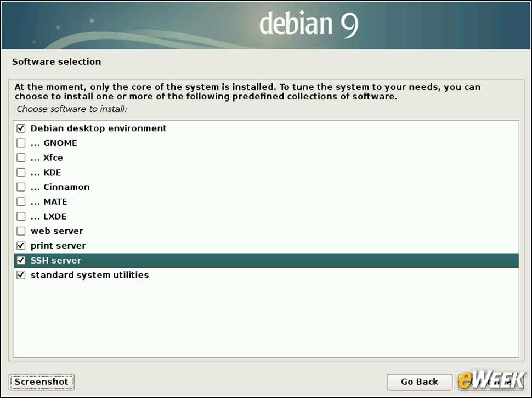This screenshot has height=398, width=532.
Task: Uncheck standard system utilities checkbox
Action: [21, 275]
